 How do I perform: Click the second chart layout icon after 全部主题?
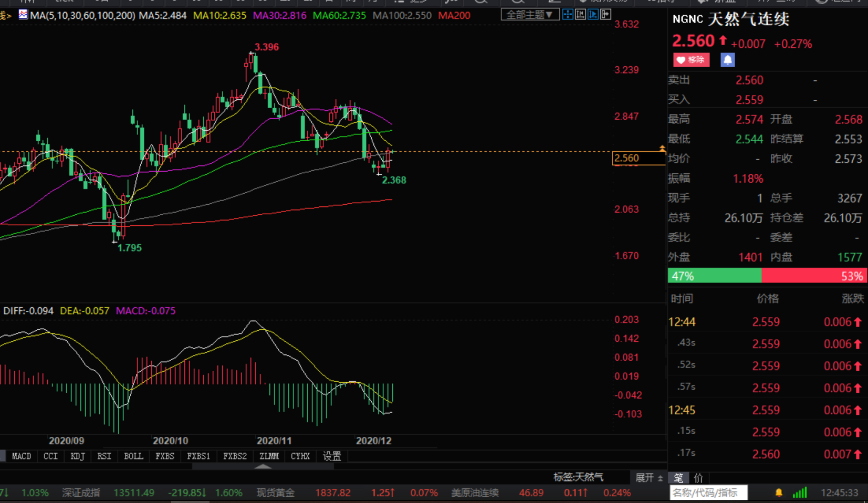(x=580, y=15)
